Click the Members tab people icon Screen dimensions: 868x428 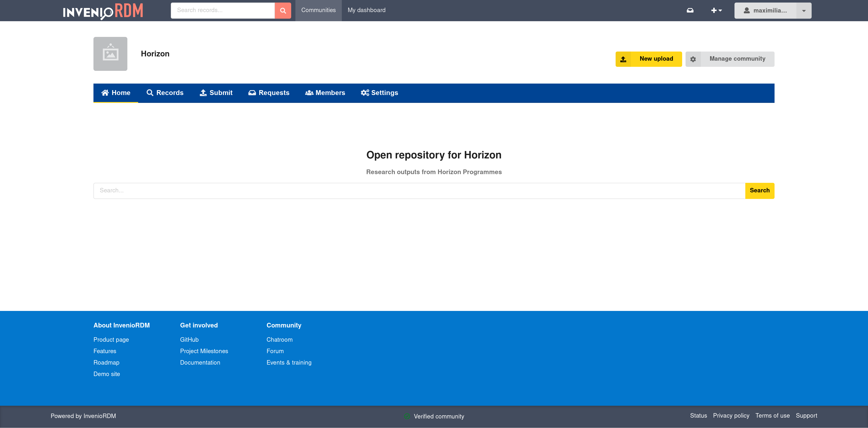coord(309,93)
